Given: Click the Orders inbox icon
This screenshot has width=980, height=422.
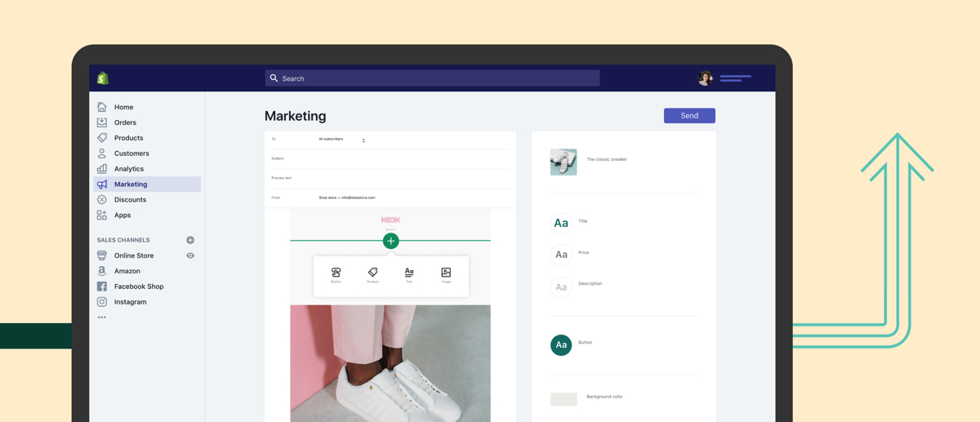Looking at the screenshot, I should 102,122.
